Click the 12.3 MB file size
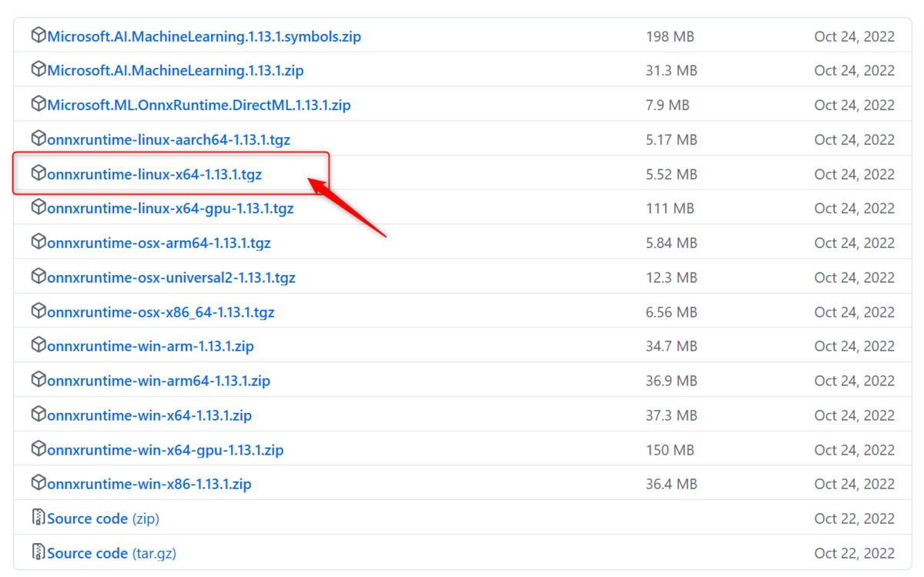 [x=671, y=277]
